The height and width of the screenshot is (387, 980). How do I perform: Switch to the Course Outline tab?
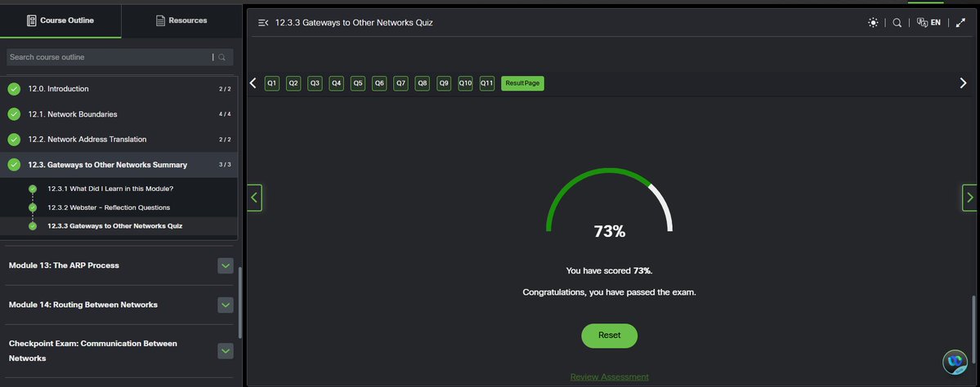[60, 20]
